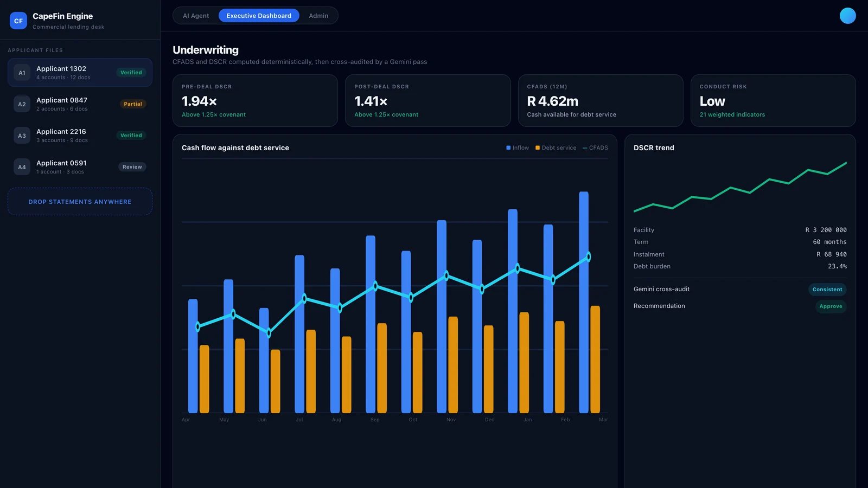Open the Post-Deal DSCR 1.41× card

428,101
